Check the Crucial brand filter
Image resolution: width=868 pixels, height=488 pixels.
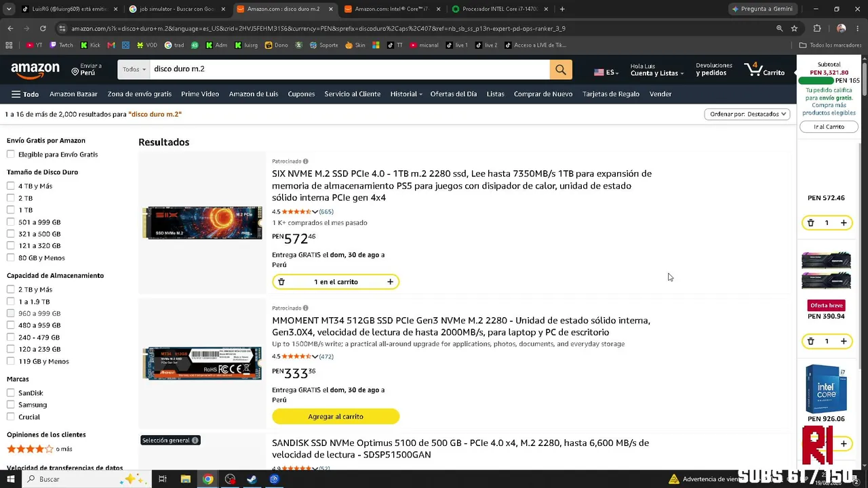click(11, 417)
